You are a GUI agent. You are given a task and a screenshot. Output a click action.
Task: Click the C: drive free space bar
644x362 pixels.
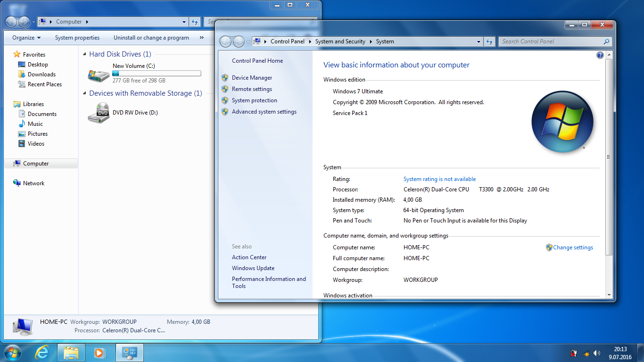pos(157,73)
